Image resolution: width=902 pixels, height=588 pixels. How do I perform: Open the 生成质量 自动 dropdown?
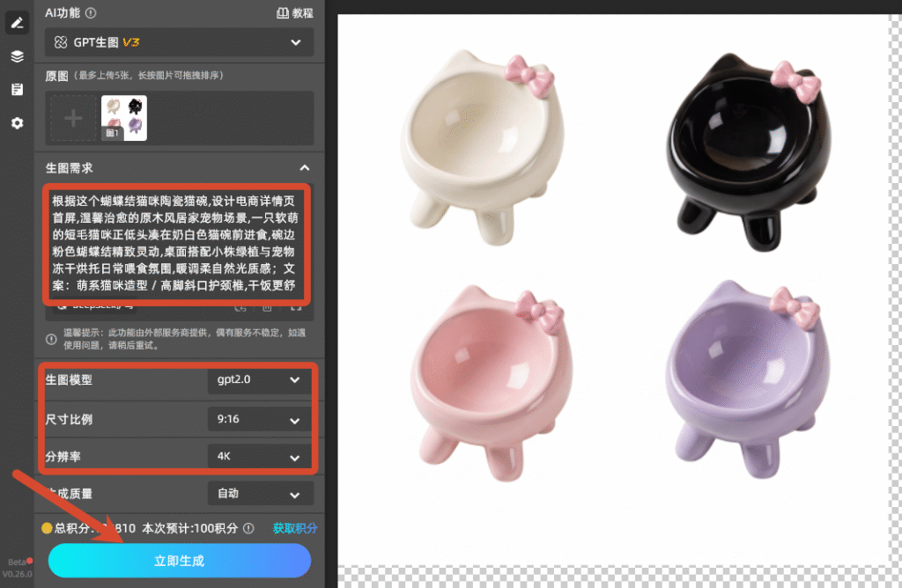tap(260, 494)
